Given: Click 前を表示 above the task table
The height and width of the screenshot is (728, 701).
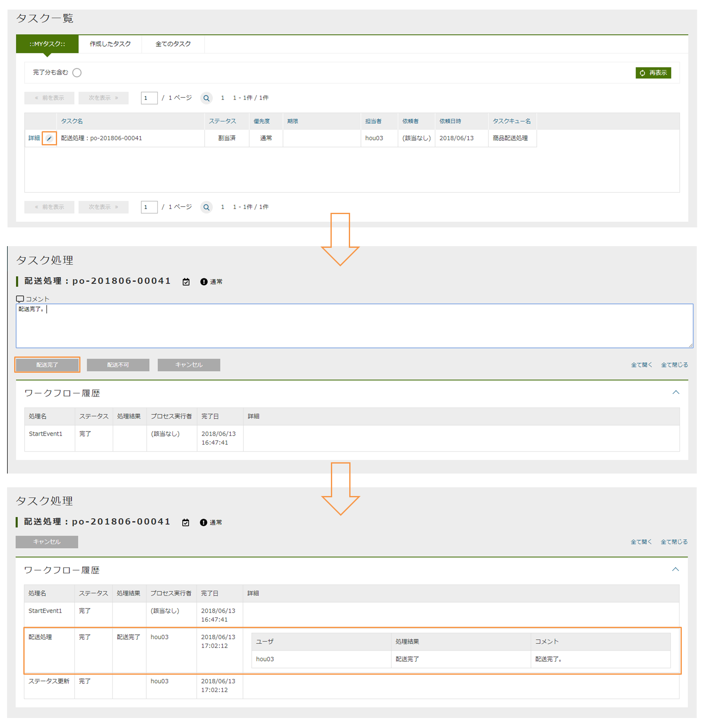Looking at the screenshot, I should pyautogui.click(x=49, y=98).
